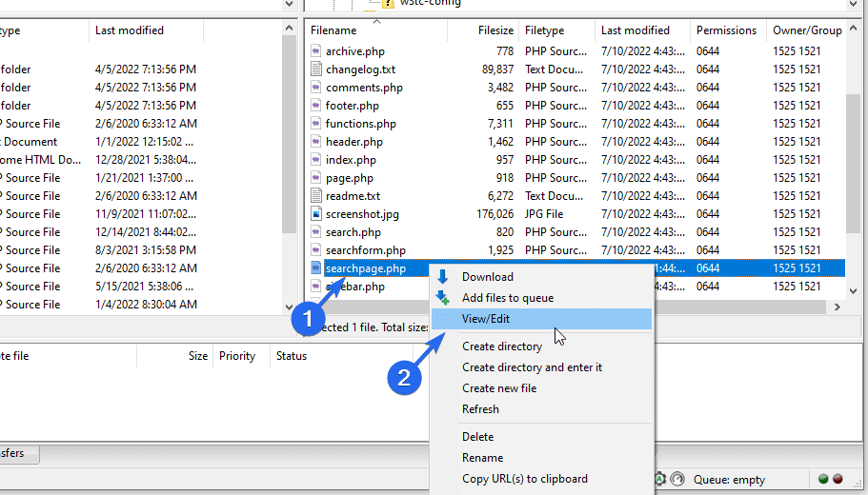Click the footer.php file icon
The width and height of the screenshot is (868, 495).
316,106
